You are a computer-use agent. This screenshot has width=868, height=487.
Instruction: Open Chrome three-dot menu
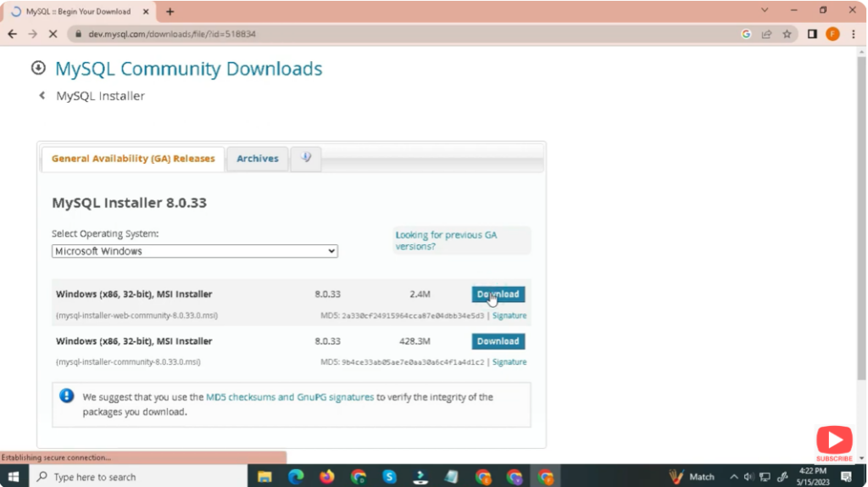coord(854,34)
